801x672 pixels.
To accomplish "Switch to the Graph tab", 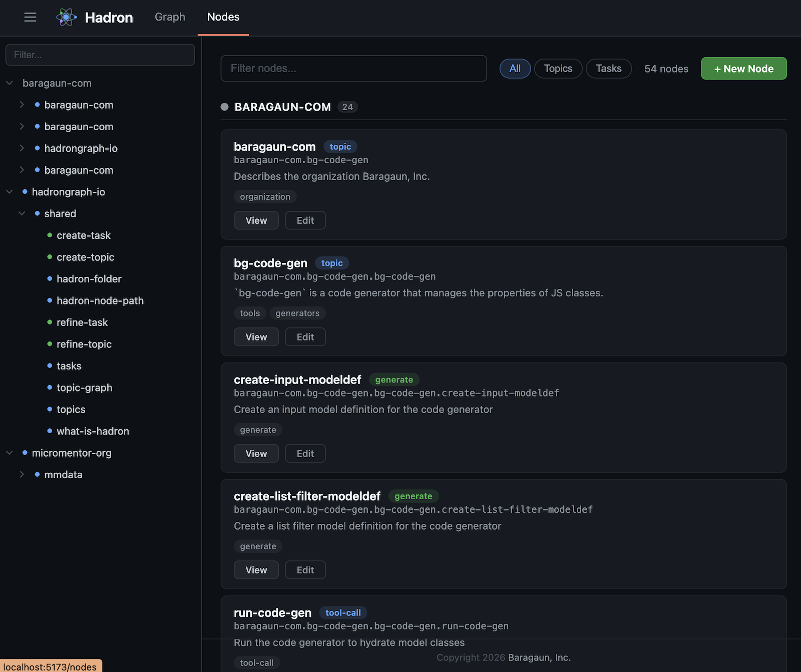I will click(x=170, y=17).
